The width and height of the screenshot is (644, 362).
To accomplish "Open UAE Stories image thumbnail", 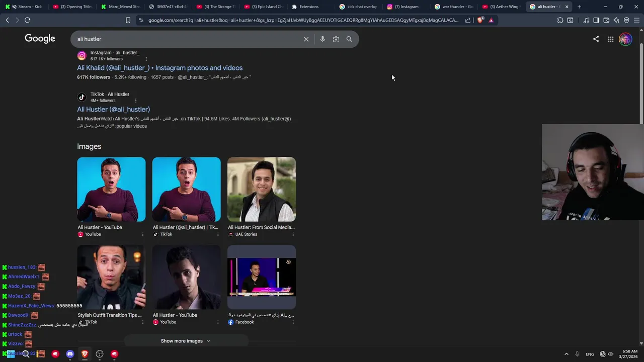I will [x=262, y=190].
